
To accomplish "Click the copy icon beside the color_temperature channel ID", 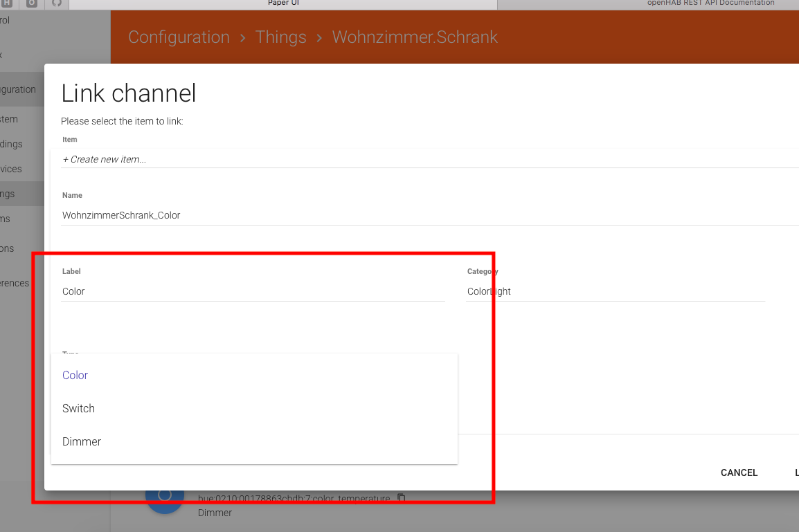I will click(x=401, y=497).
